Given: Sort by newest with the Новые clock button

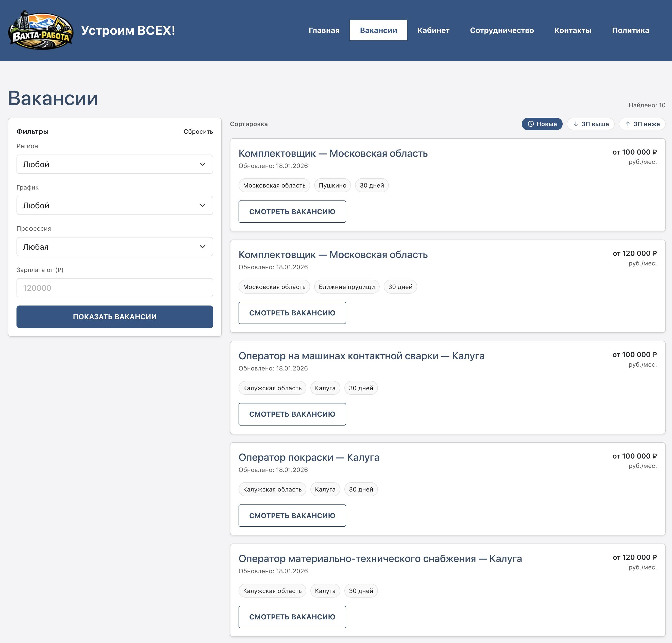Looking at the screenshot, I should tap(542, 124).
